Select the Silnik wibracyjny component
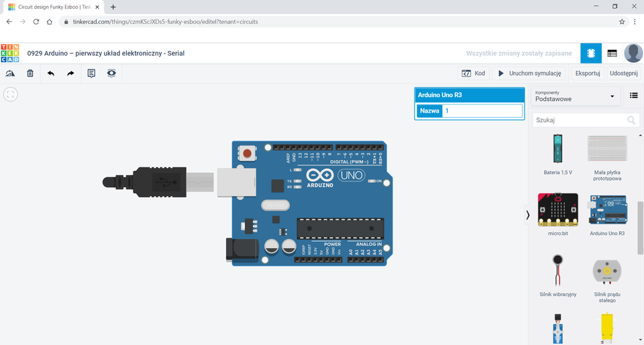The height and width of the screenshot is (345, 644). coord(557,275)
